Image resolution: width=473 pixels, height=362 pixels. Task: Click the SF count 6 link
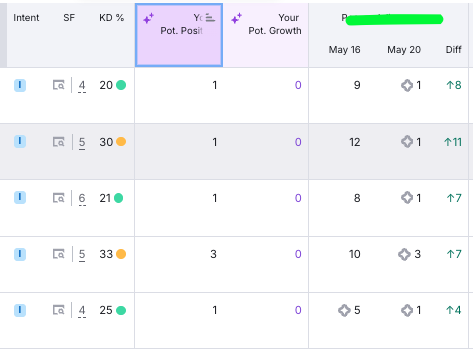tap(82, 199)
